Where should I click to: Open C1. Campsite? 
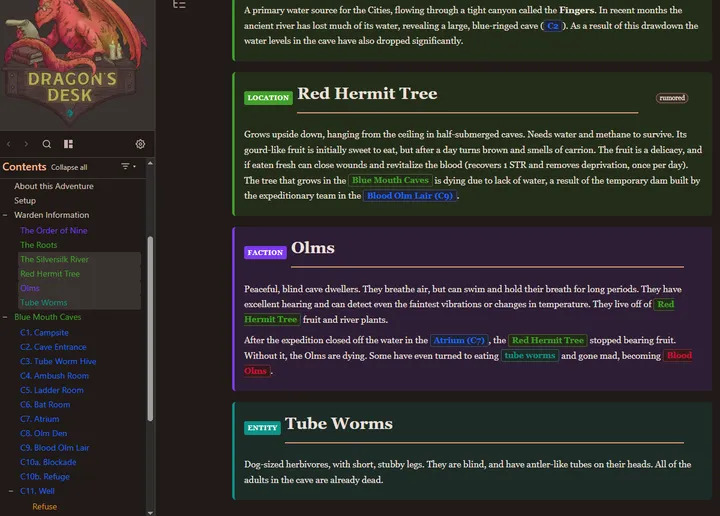click(44, 332)
